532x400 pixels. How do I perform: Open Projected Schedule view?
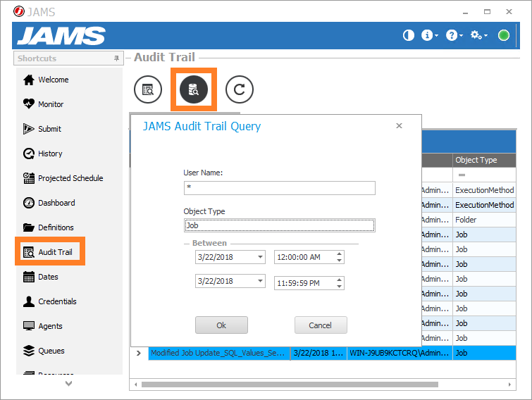coord(63,178)
